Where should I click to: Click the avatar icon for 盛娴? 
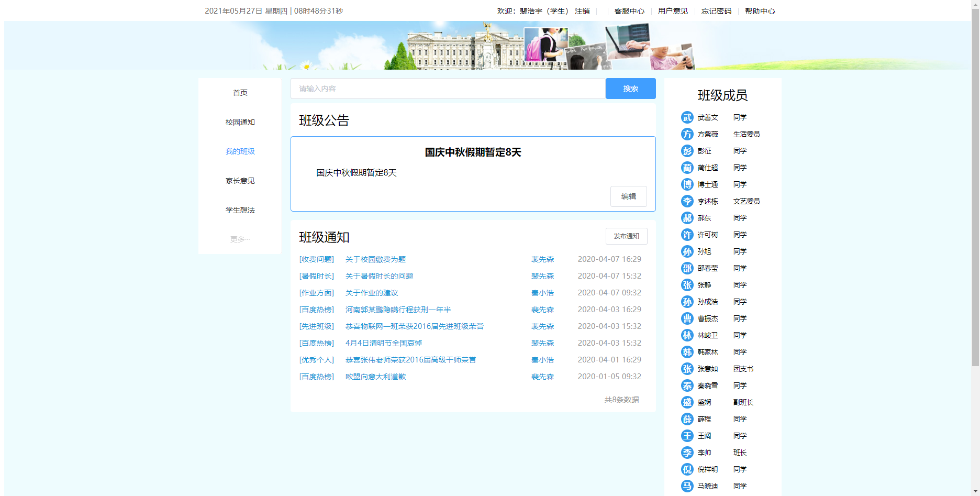687,402
